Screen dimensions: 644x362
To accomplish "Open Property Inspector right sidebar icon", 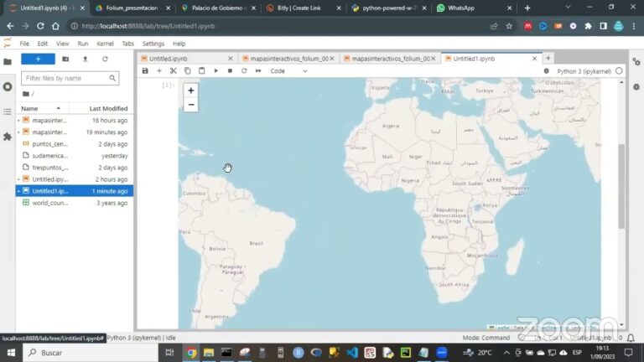I will coord(636,62).
